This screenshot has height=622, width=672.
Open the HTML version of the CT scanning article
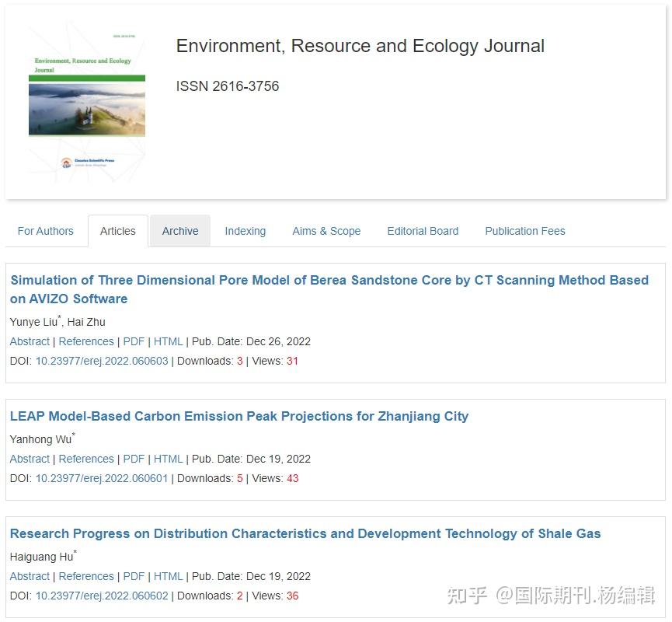coord(168,341)
